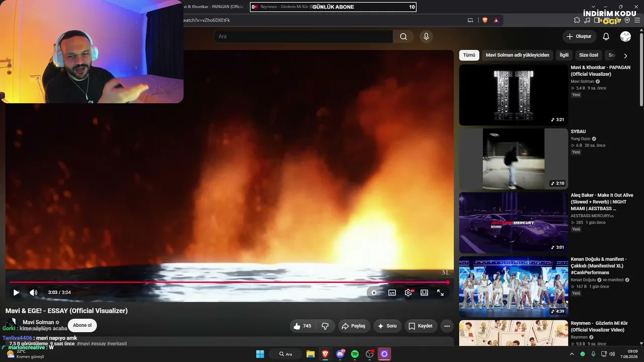Focus the YouTube Ara search field

[303, 37]
